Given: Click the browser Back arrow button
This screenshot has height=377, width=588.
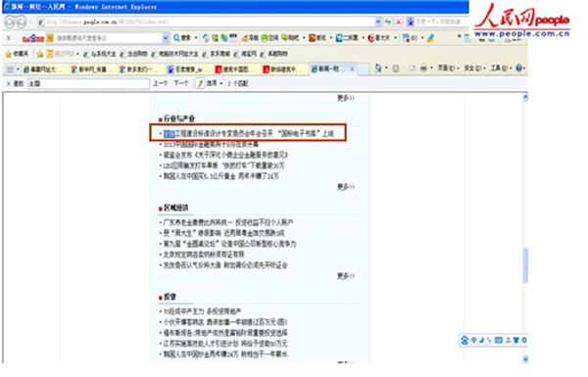Looking at the screenshot, I should coord(10,23).
